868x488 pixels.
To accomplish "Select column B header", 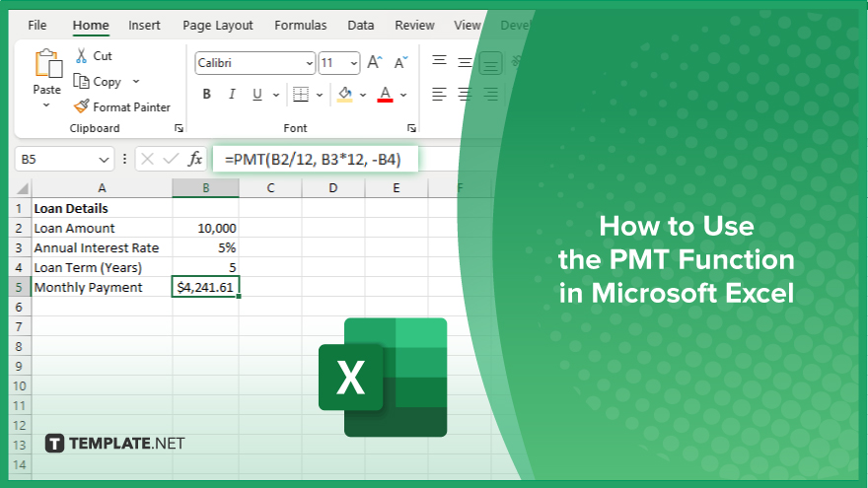I will coord(205,188).
